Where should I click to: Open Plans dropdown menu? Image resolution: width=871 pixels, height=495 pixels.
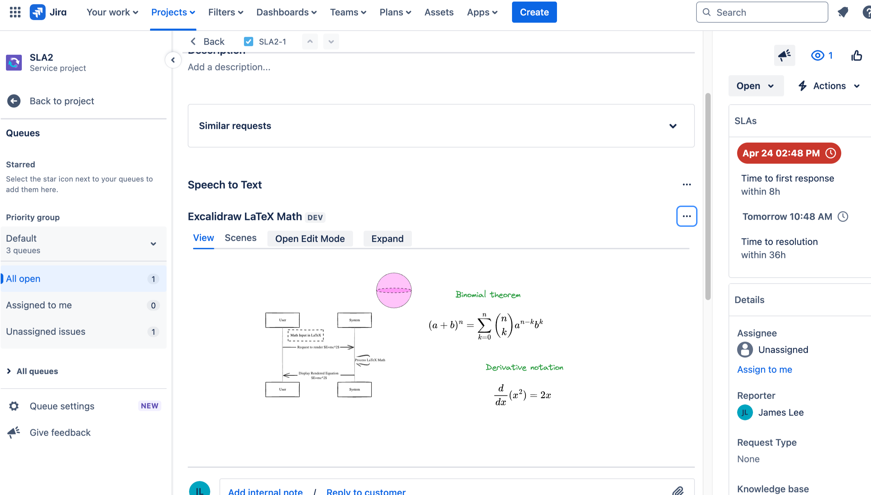(x=396, y=12)
